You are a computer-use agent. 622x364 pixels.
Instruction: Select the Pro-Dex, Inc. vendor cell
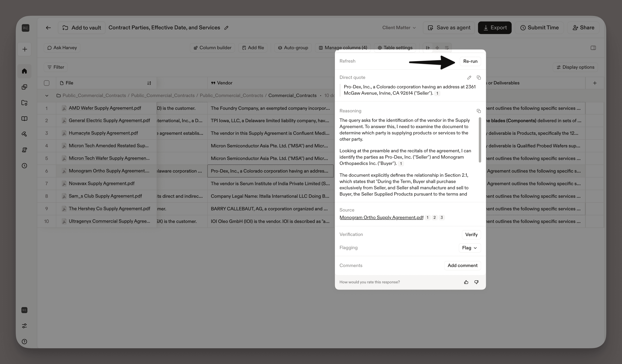pyautogui.click(x=270, y=171)
